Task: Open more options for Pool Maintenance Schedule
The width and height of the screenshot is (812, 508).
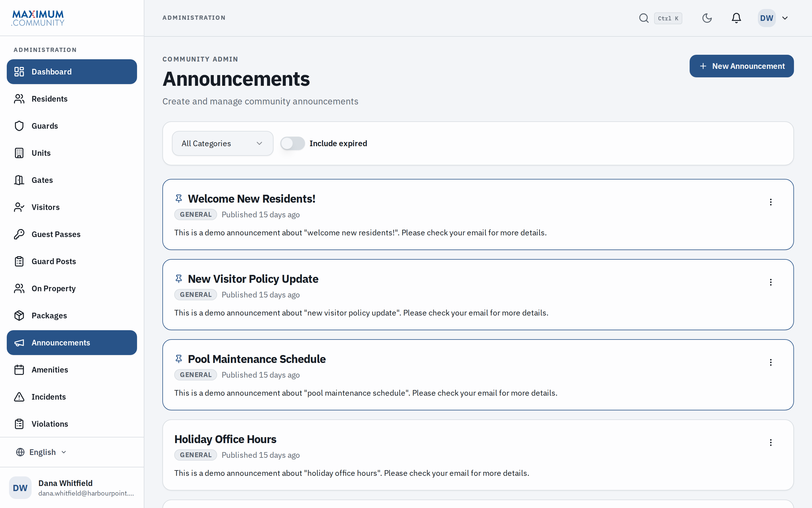Action: [771, 362]
